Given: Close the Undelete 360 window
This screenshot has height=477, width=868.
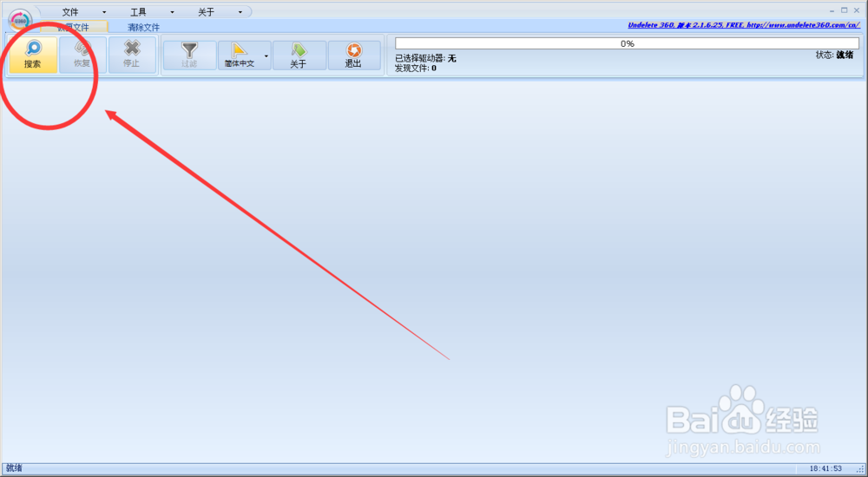Looking at the screenshot, I should point(857,10).
